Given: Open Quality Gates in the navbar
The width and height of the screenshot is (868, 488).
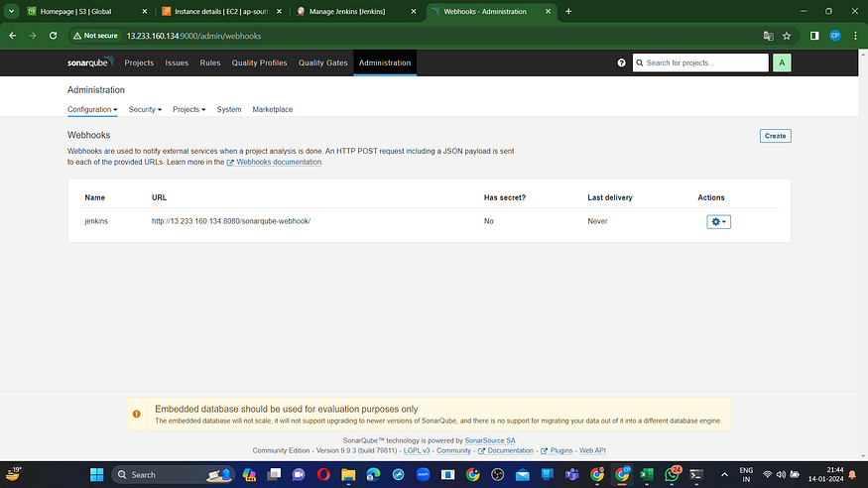Looking at the screenshot, I should point(322,63).
